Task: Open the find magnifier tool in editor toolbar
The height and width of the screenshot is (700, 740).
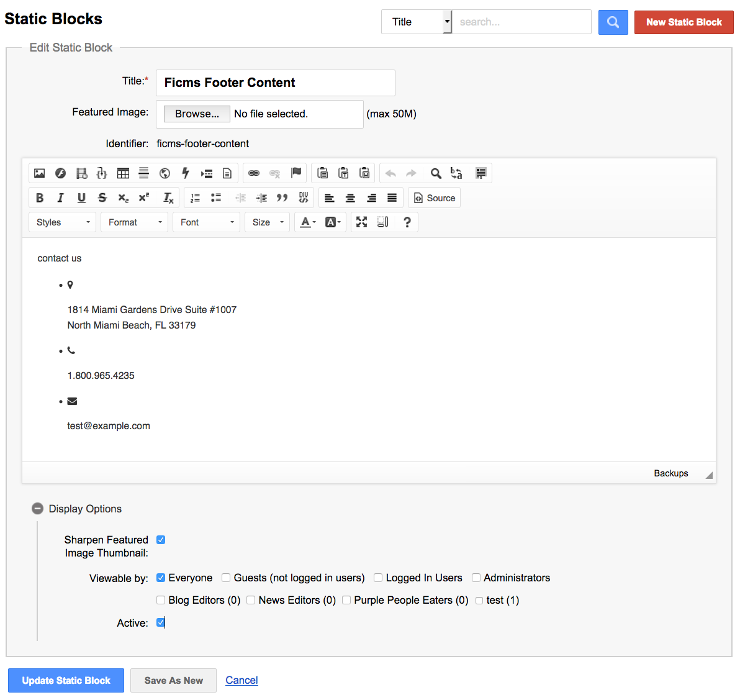Action: coord(436,173)
